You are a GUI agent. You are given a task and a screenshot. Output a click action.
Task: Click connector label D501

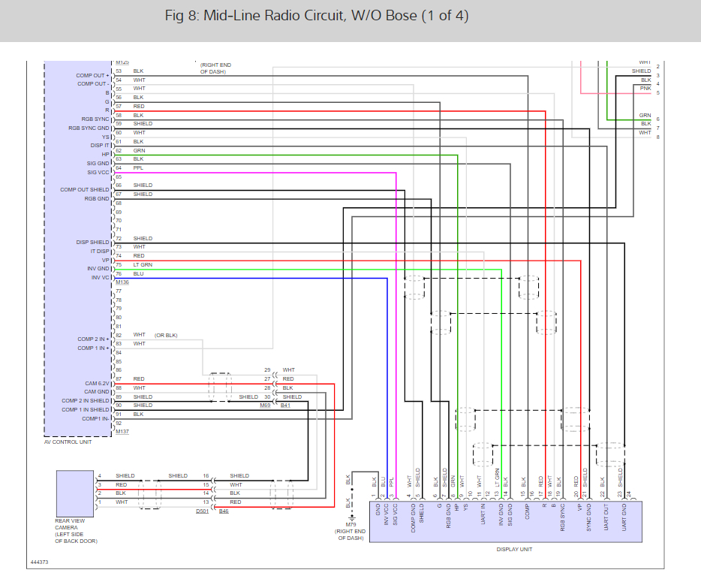pyautogui.click(x=203, y=511)
